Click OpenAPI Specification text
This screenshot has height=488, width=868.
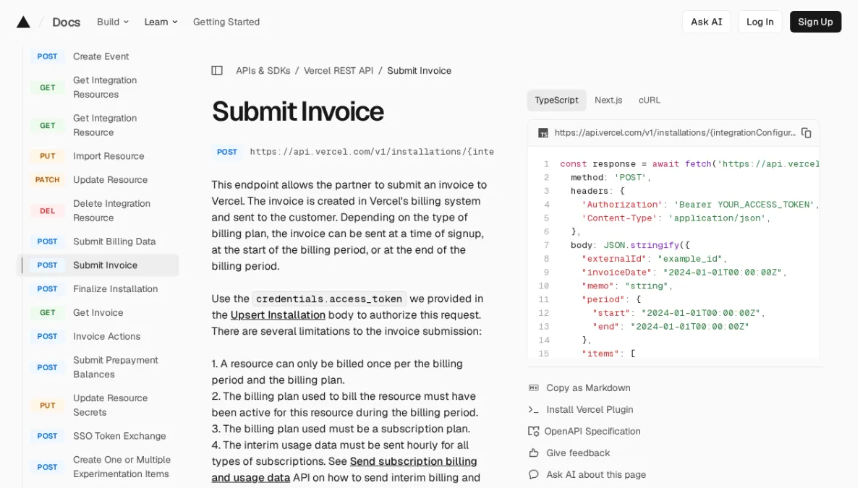click(x=592, y=431)
